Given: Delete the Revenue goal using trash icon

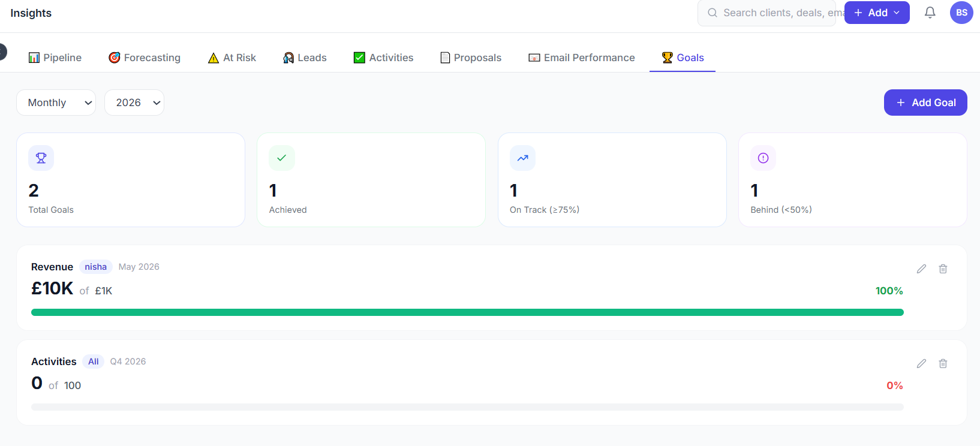Looking at the screenshot, I should click(943, 269).
